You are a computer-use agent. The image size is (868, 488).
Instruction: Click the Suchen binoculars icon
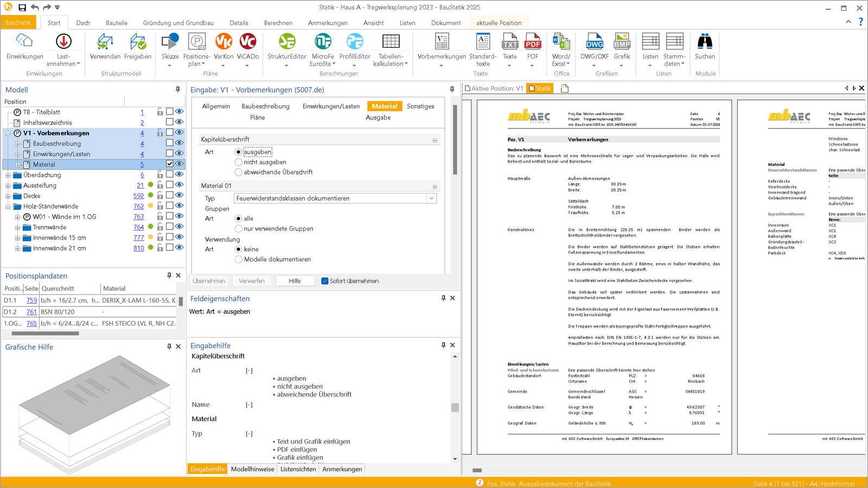pos(705,42)
